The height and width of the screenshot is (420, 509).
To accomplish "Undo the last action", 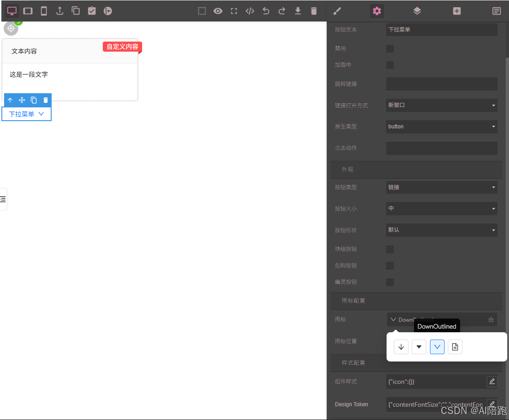I will click(266, 11).
